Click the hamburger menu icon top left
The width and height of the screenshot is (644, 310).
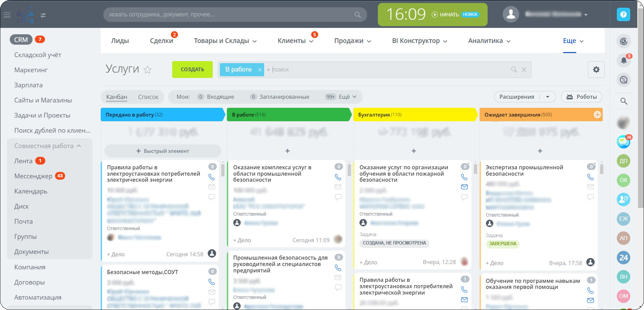[7, 14]
